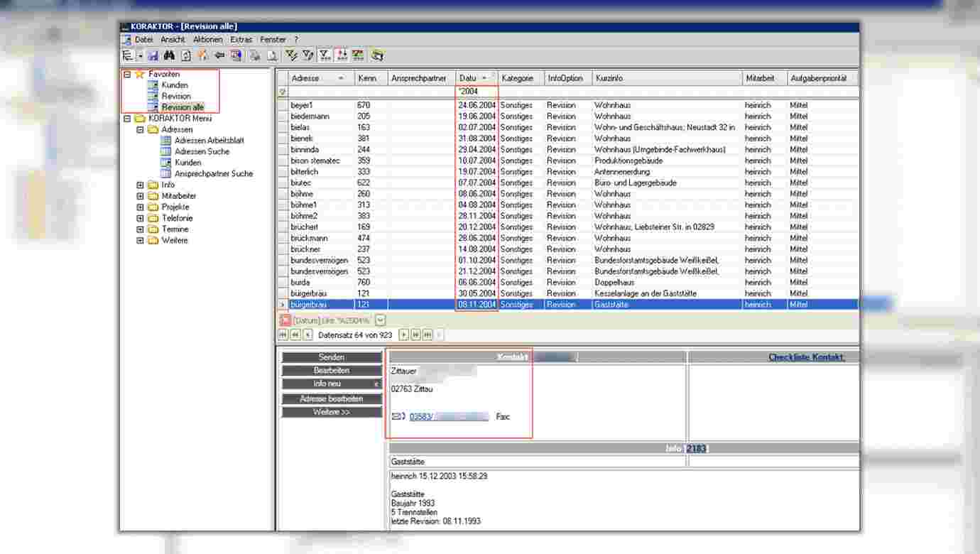The width and height of the screenshot is (980, 554).
Task: Expand the Mitarbeiter folder node
Action: click(x=140, y=196)
